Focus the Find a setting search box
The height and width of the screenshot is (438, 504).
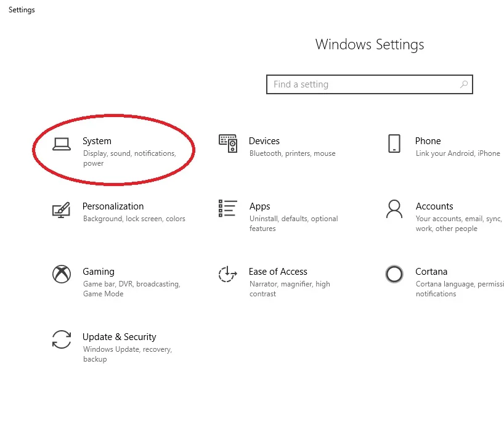369,84
